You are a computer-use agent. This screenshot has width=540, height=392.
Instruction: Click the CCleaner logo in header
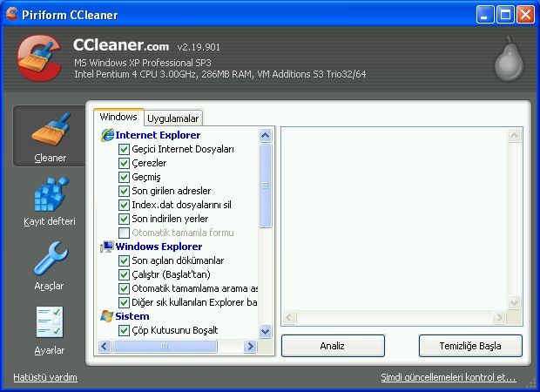click(x=39, y=57)
